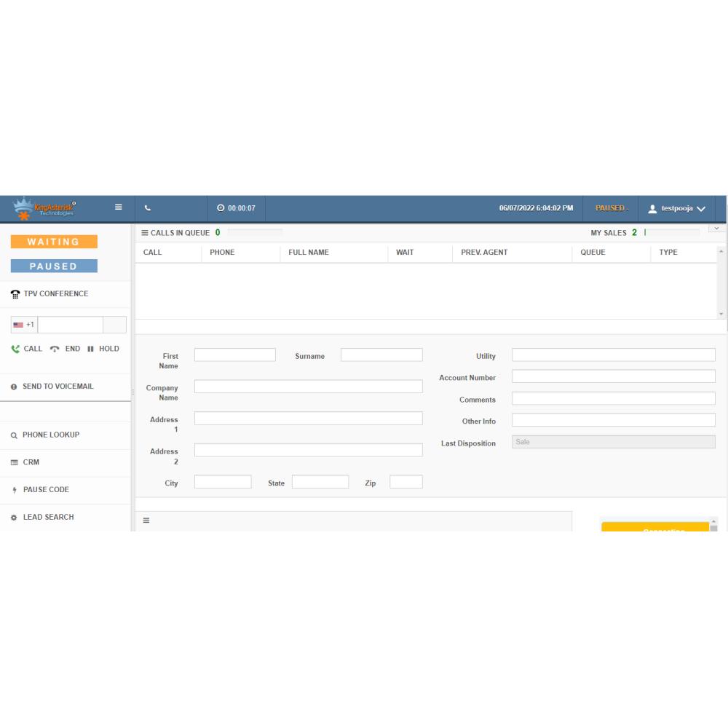Click the Calls In Queue list icon

[x=145, y=233]
